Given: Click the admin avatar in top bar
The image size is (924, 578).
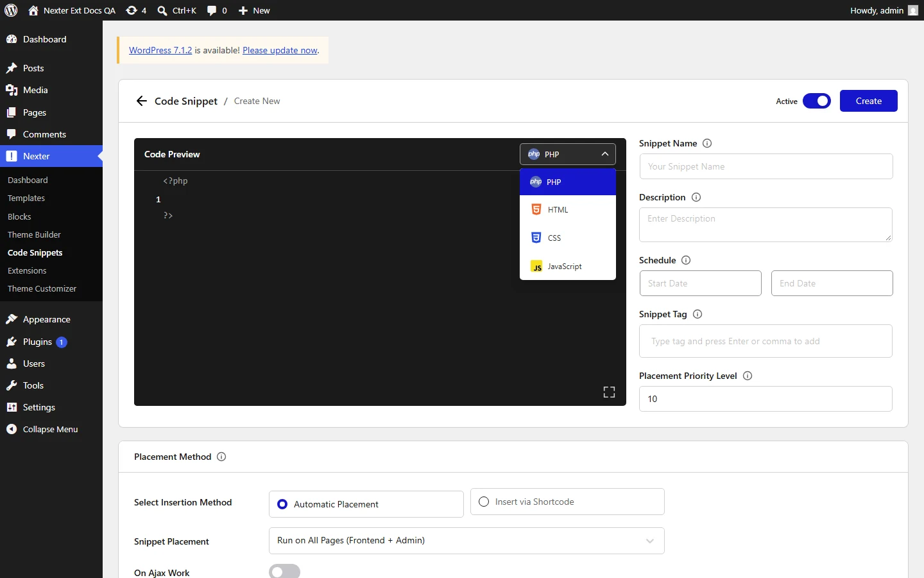Looking at the screenshot, I should (913, 10).
